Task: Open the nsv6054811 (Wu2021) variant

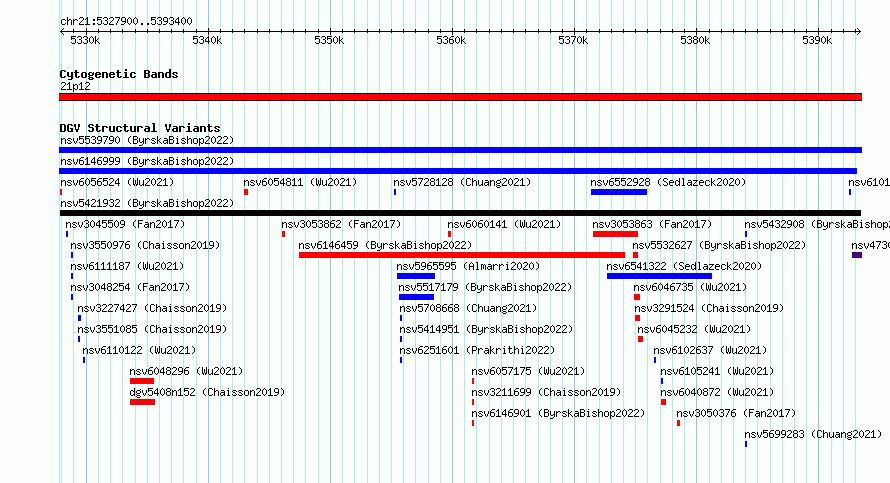Action: tap(300, 182)
